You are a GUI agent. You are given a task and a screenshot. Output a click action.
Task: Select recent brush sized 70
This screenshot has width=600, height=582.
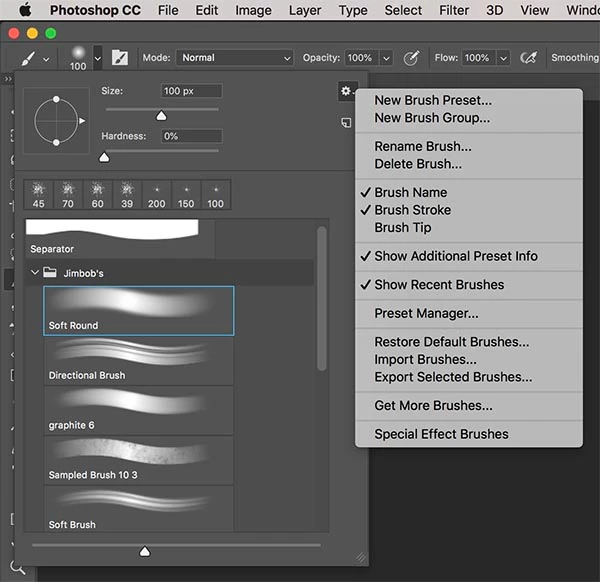pos(68,195)
